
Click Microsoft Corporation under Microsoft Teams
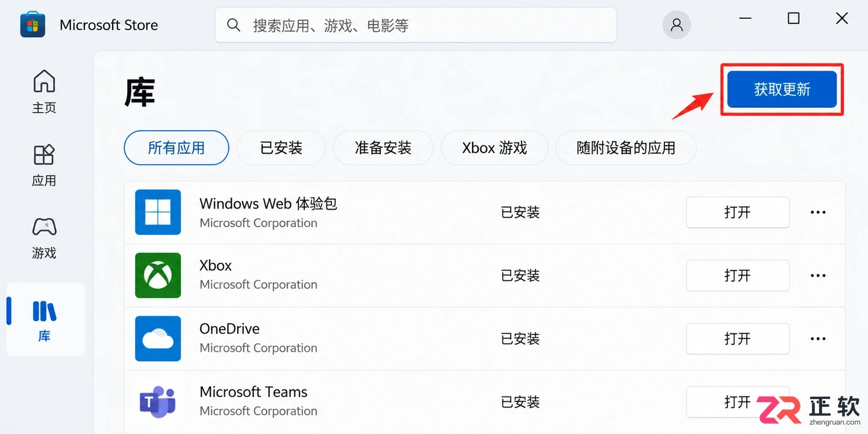tap(259, 411)
